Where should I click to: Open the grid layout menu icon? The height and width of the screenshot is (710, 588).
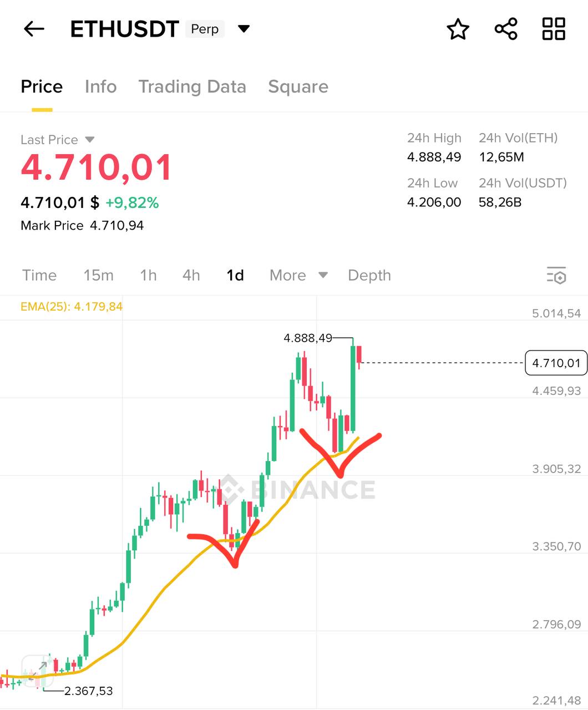coord(553,29)
